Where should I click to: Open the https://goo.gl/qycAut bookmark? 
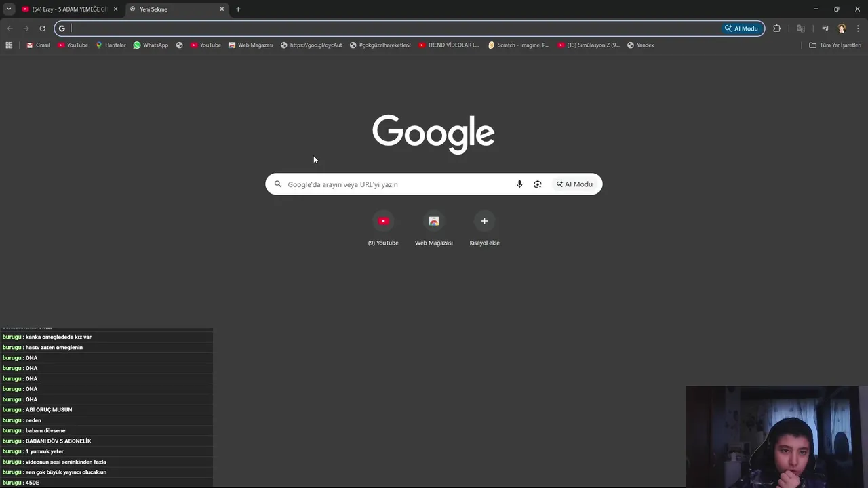pyautogui.click(x=311, y=45)
